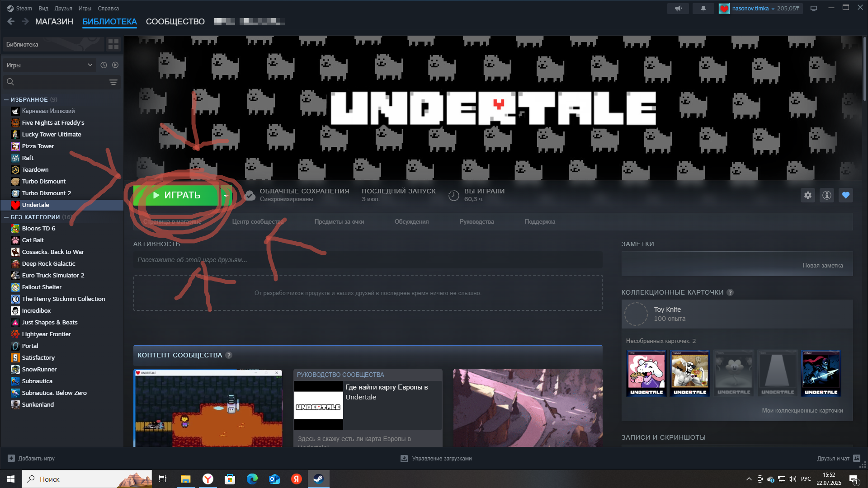The width and height of the screenshot is (868, 488).
Task: Open Поддержка link
Action: [x=540, y=221]
